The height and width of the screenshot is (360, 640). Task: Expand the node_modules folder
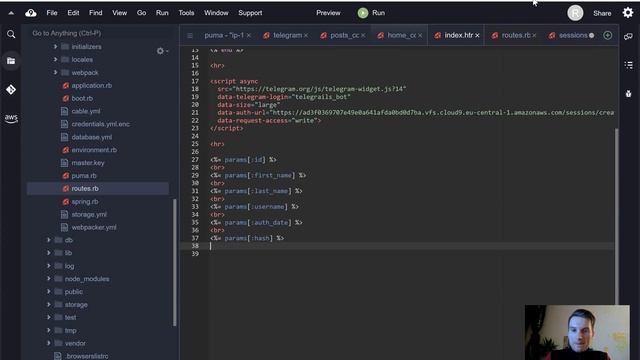tap(49, 279)
